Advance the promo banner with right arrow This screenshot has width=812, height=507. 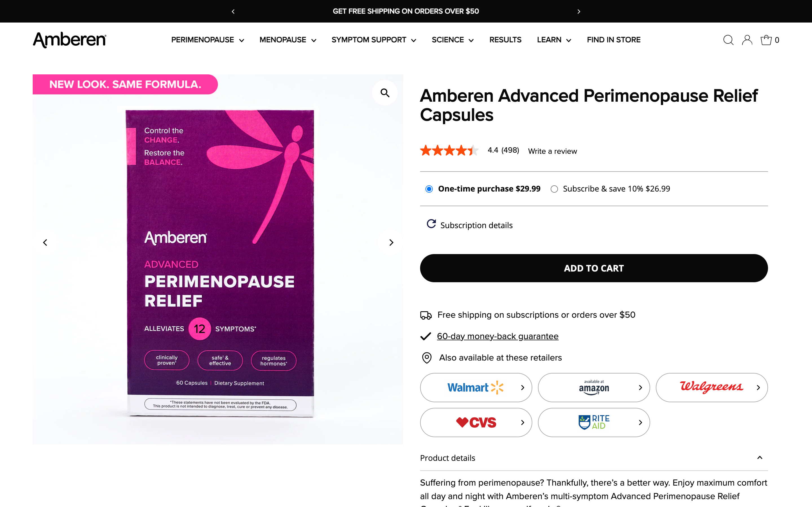point(579,11)
